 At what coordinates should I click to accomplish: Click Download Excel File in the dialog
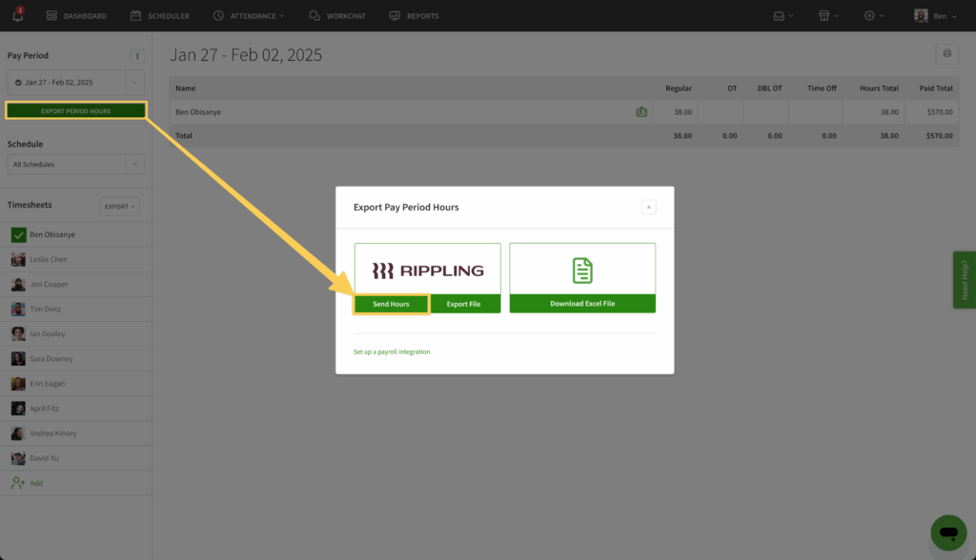point(582,304)
